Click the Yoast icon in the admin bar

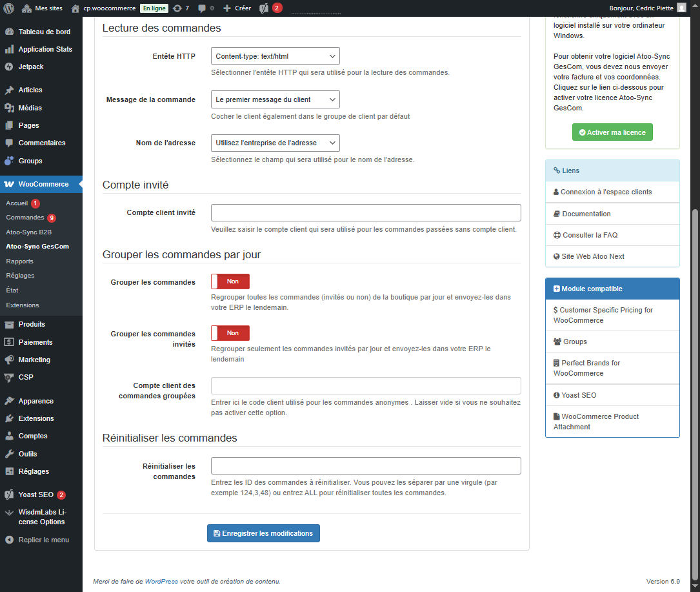click(264, 8)
